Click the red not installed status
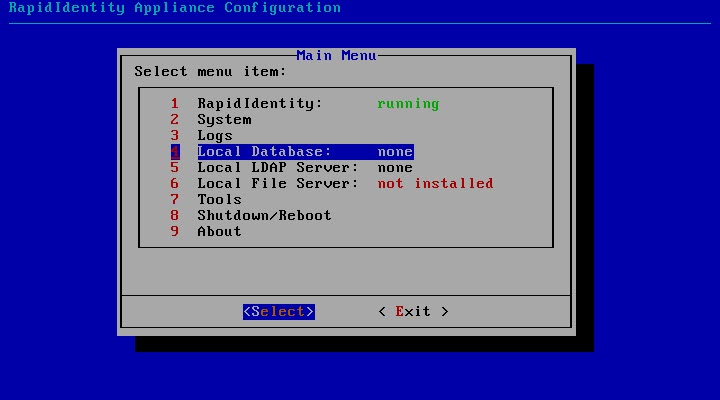Viewport: 720px width, 400px height. pyautogui.click(x=435, y=184)
